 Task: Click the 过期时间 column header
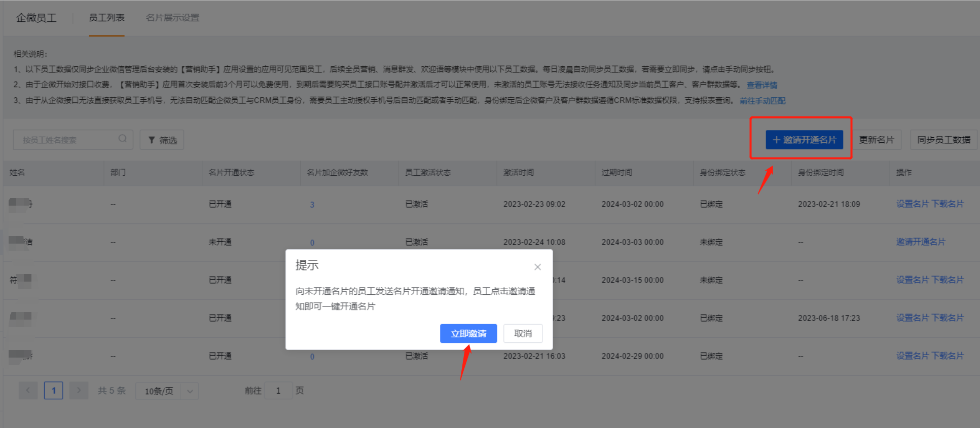tap(616, 173)
